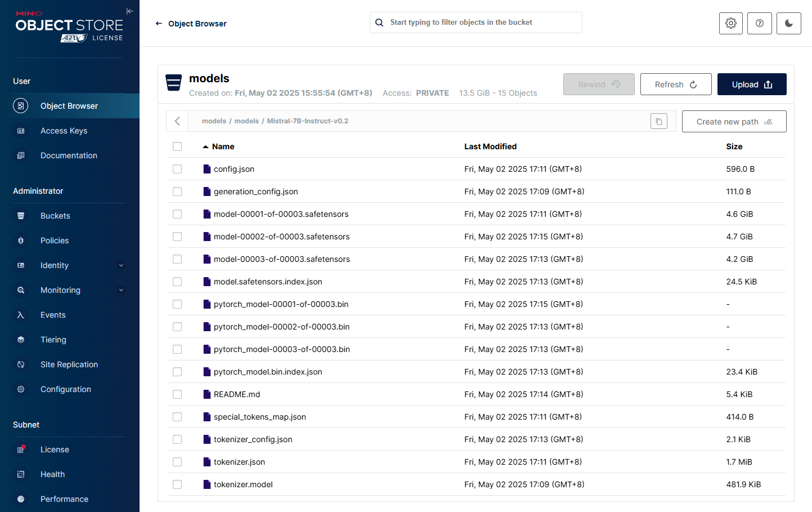
Task: Click the models bucket icon
Action: pos(174,83)
